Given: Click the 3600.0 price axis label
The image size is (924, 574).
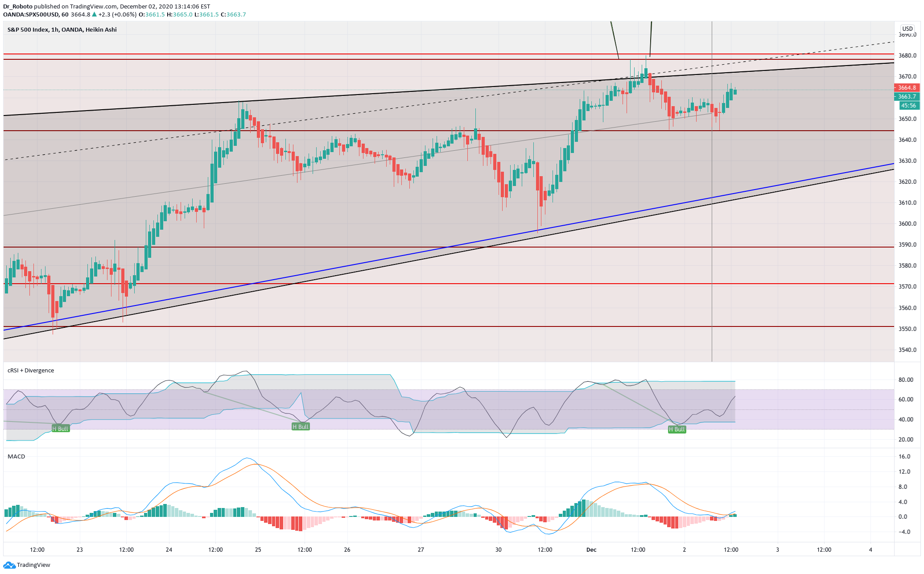Looking at the screenshot, I should pos(907,224).
